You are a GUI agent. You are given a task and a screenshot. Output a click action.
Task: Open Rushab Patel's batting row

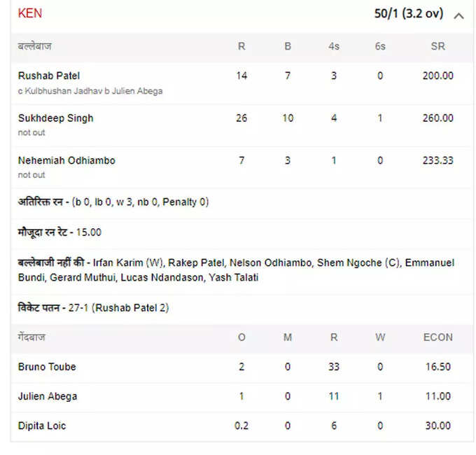pyautogui.click(x=242, y=83)
